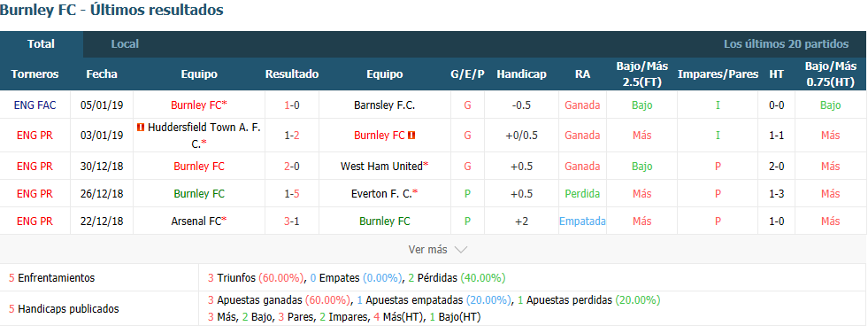Click the ENG FAC tournament link

pyautogui.click(x=35, y=105)
